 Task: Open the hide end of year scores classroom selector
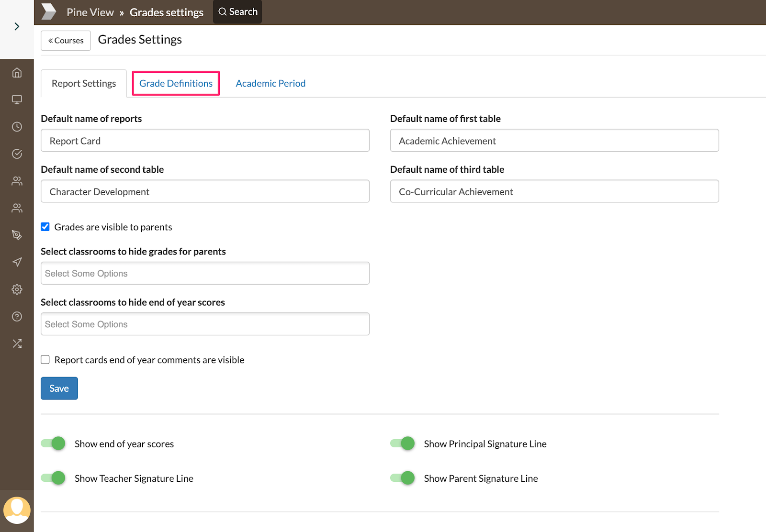point(205,324)
